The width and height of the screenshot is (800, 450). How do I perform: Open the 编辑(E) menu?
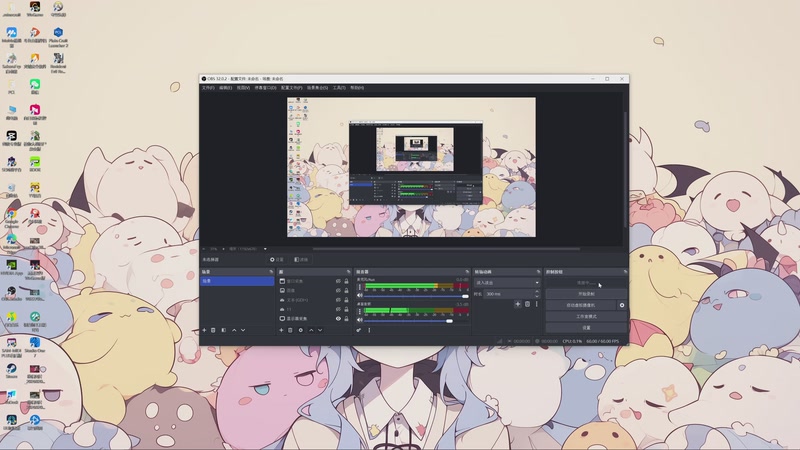click(x=226, y=88)
